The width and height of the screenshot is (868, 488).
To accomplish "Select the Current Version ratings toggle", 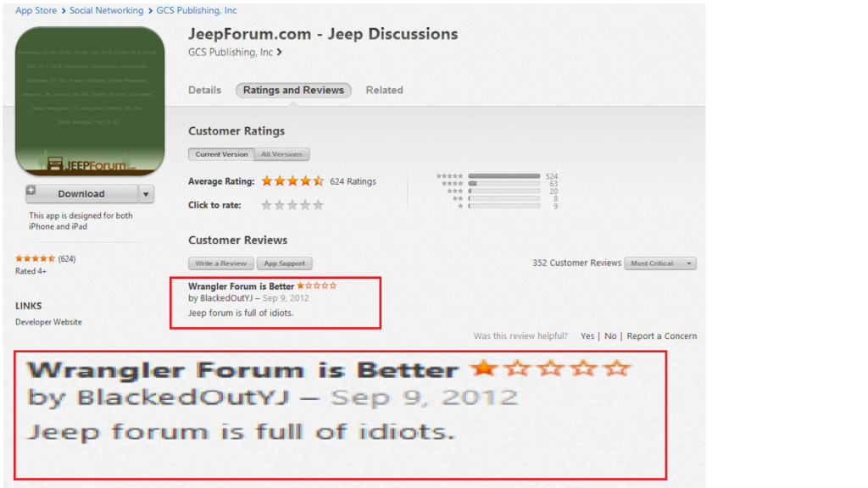I will (x=221, y=154).
